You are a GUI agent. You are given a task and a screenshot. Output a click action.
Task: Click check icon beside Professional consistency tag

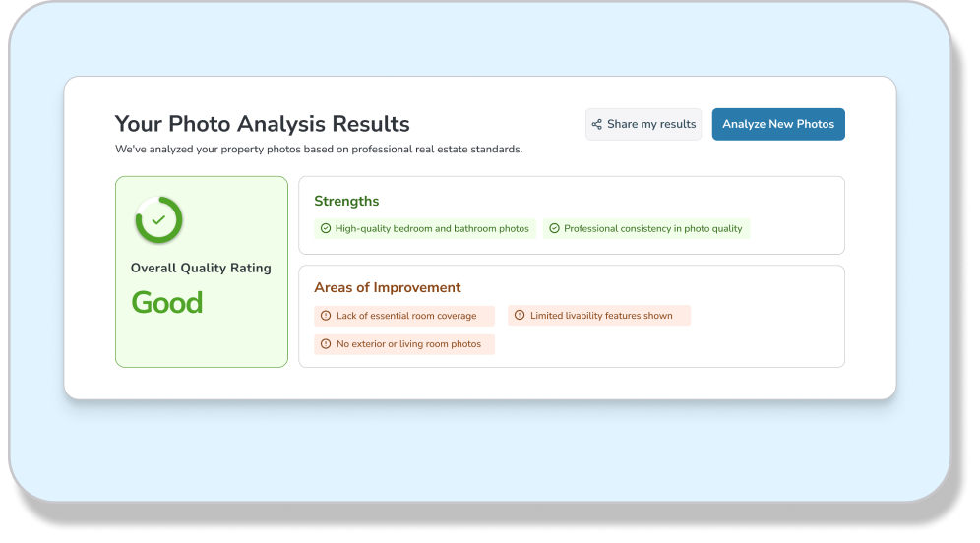[554, 229]
